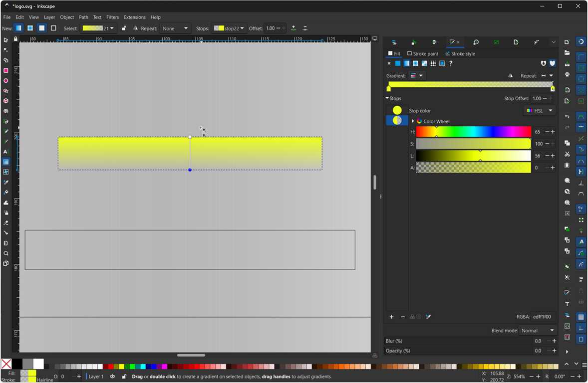Set fill to Flat color
This screenshot has height=383, width=588.
point(398,63)
